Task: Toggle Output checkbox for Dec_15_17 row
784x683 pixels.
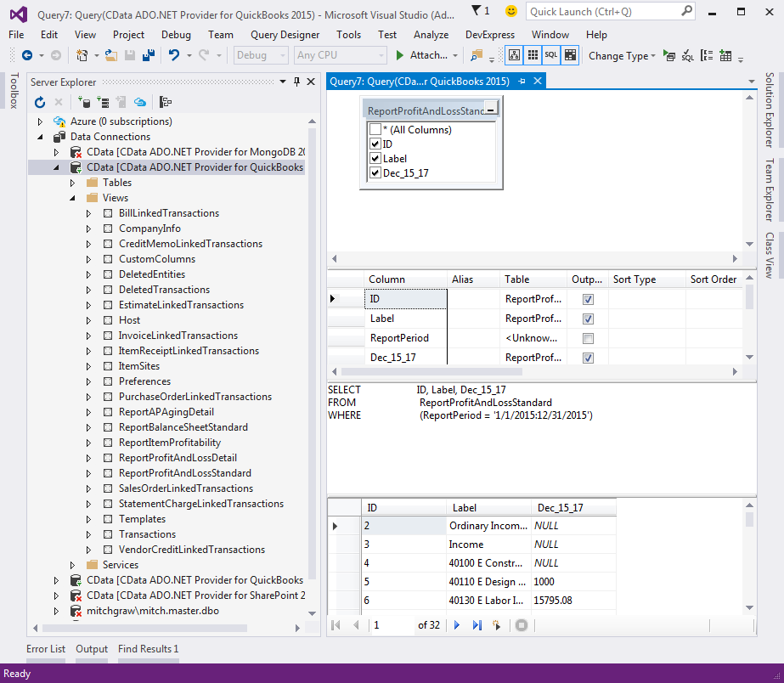Action: [588, 358]
